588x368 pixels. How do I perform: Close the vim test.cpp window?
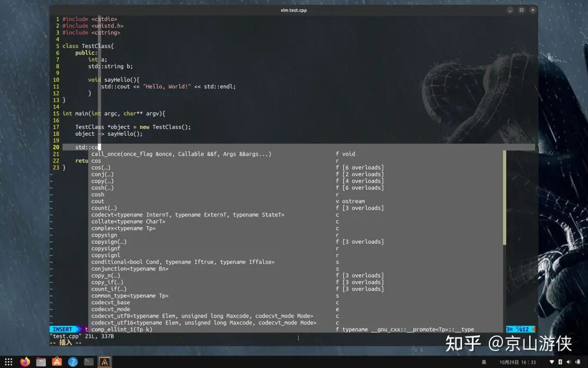532,10
